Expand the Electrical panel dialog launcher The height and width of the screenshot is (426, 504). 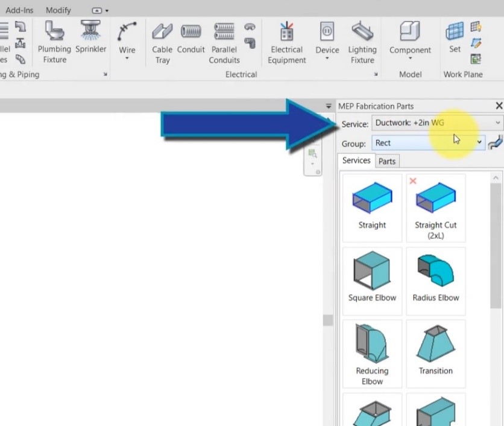click(375, 74)
